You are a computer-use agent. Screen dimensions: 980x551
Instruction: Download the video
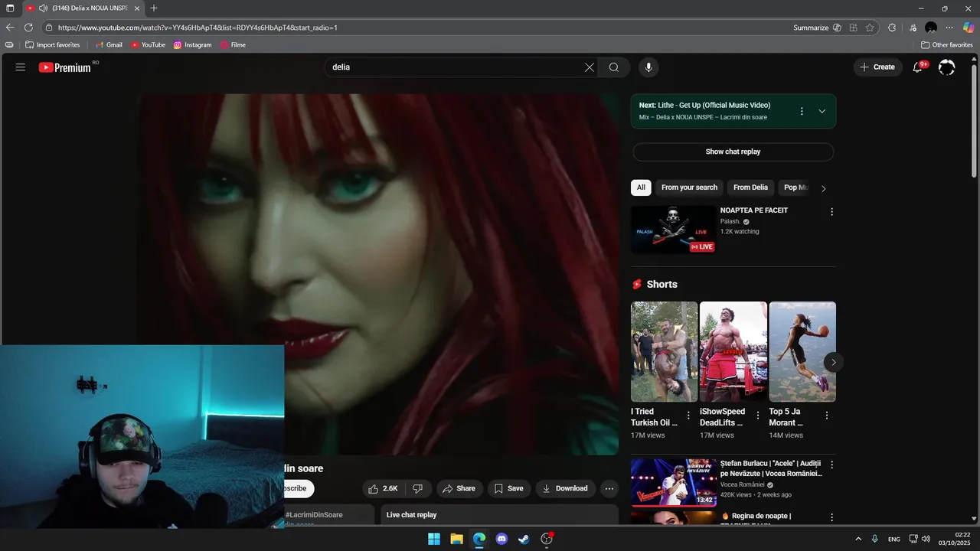click(565, 488)
